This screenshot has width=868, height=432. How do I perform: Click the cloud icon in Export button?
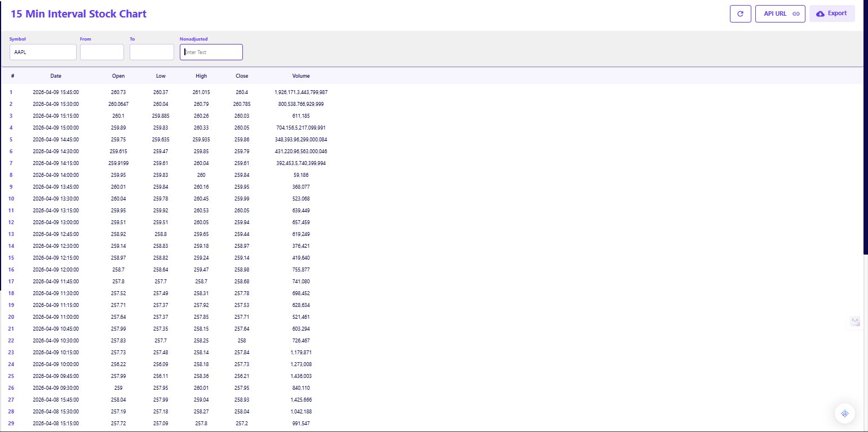[820, 14]
